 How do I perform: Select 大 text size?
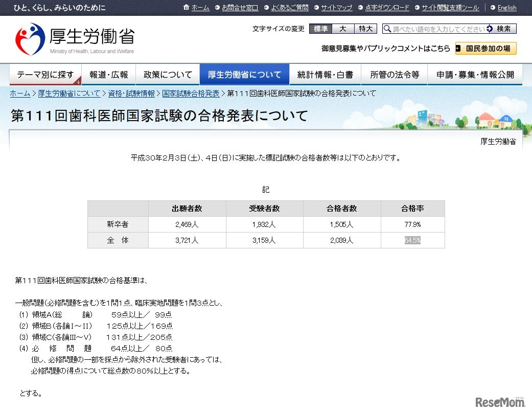click(342, 29)
